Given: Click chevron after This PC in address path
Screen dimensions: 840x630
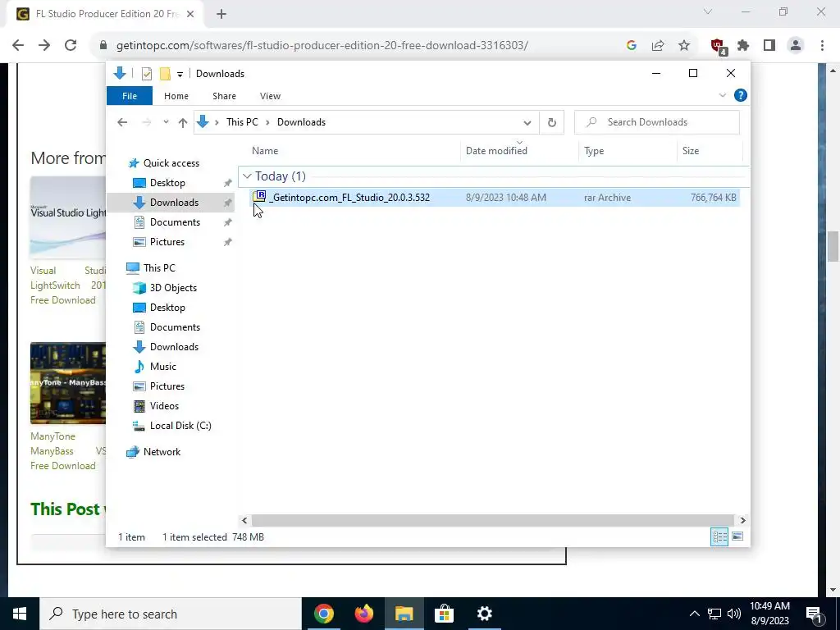Looking at the screenshot, I should tap(267, 123).
